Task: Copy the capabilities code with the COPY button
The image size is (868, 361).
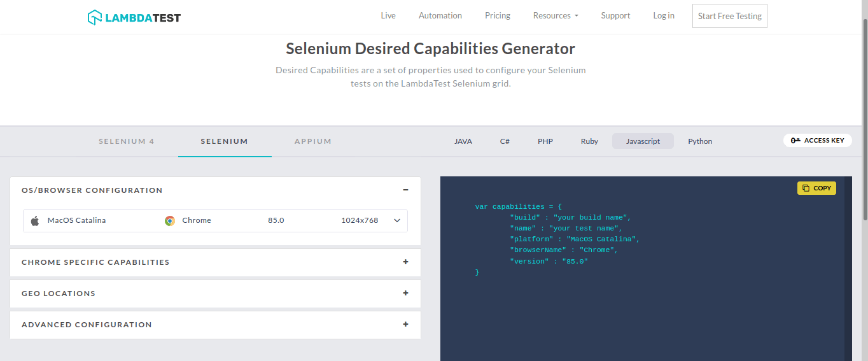Action: pyautogui.click(x=816, y=188)
